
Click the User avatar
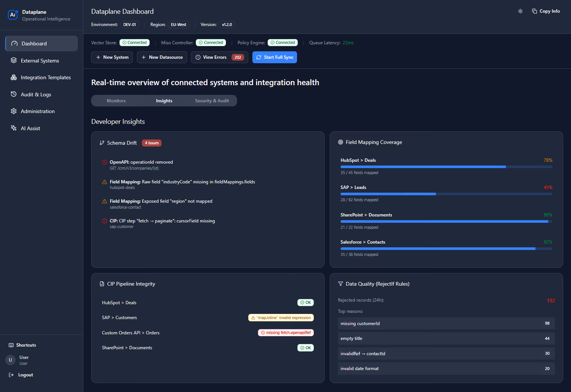(x=10, y=360)
